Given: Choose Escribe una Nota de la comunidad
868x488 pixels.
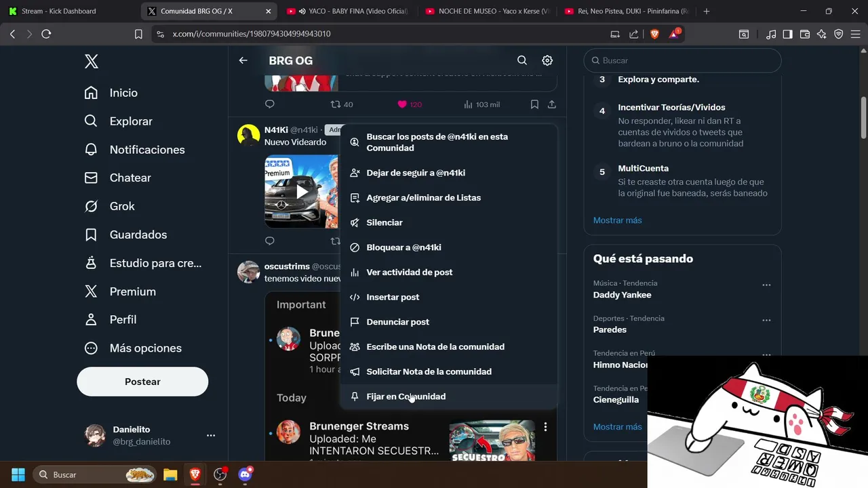Looking at the screenshot, I should (x=448, y=347).
